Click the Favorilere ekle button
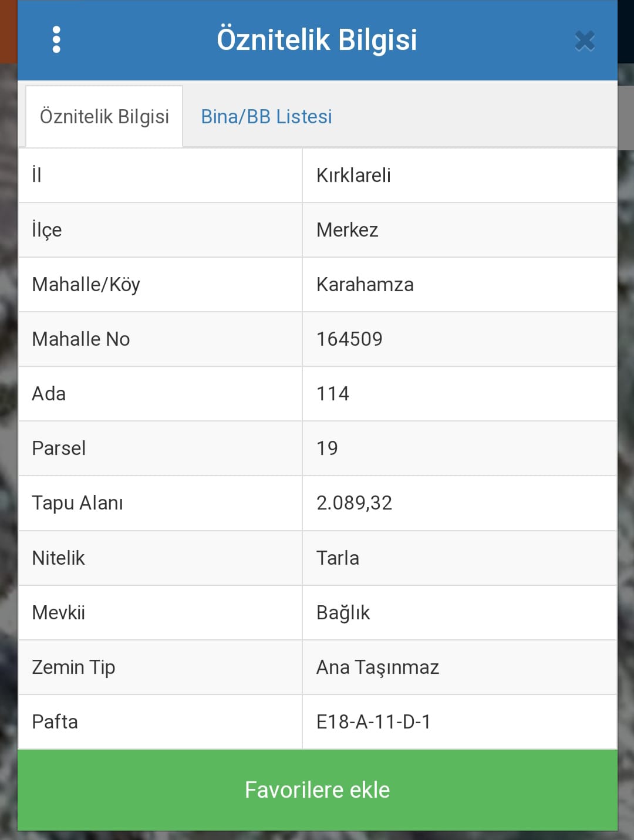634x840 pixels. (x=317, y=790)
